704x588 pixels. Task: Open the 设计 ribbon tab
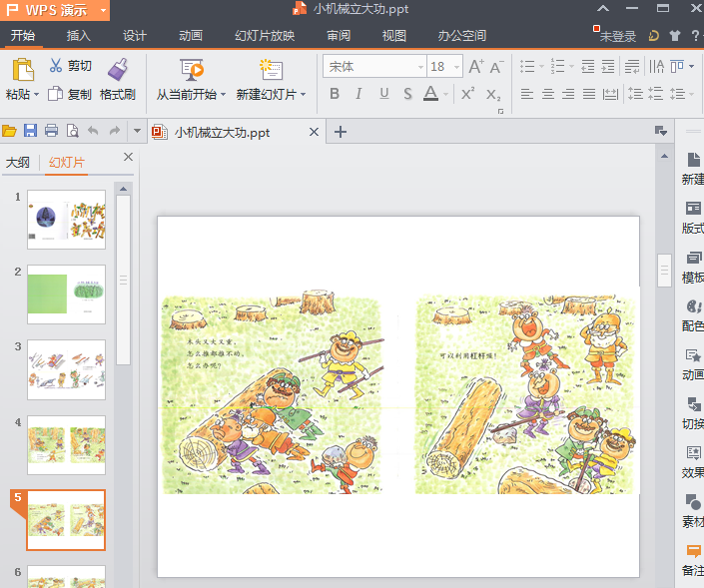click(135, 36)
